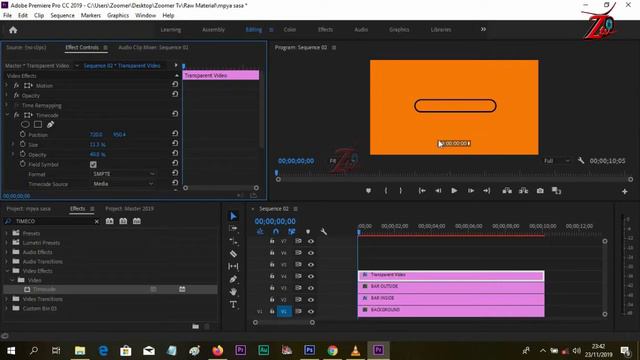Open the button editor plus icon
Image resolution: width=640 pixels, height=360 pixels.
tap(624, 191)
